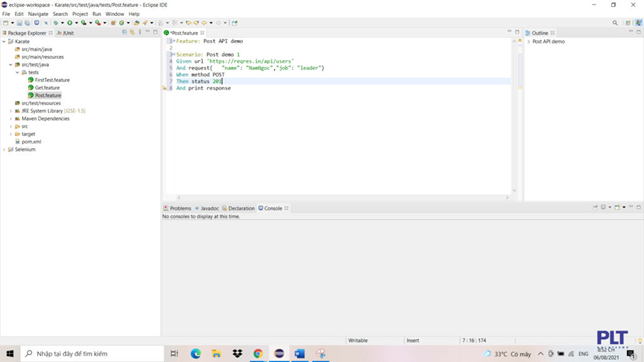Click the Last Edit Location toolbar icon
The height and width of the screenshot is (362, 644).
[188, 23]
